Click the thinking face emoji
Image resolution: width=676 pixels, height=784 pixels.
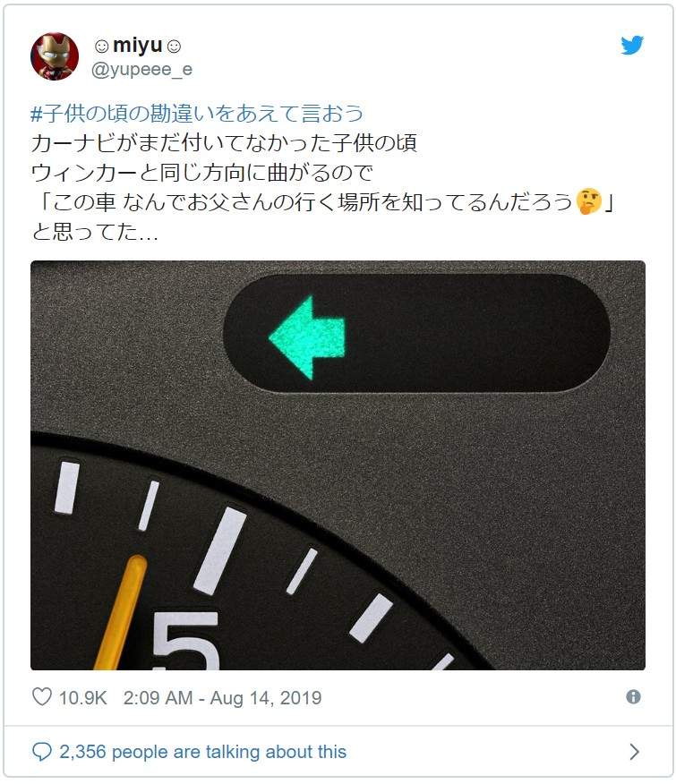click(588, 201)
